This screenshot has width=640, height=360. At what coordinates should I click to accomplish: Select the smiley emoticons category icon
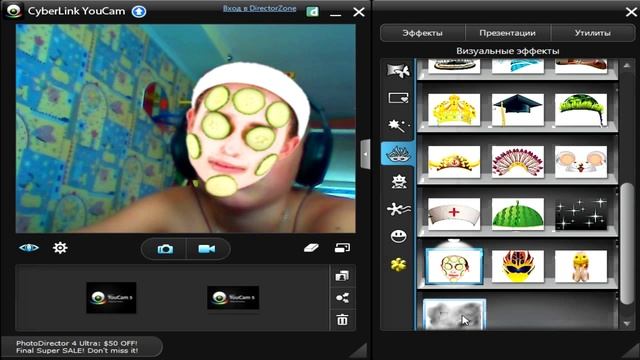point(398,236)
